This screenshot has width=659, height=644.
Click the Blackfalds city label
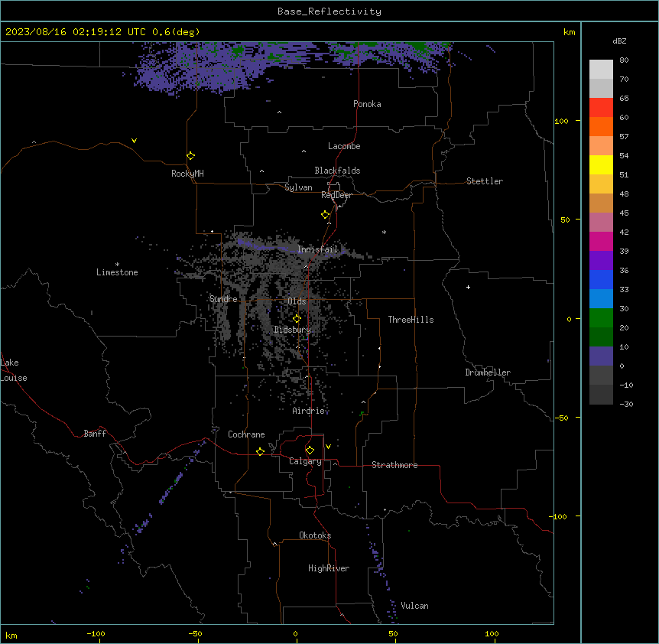[337, 171]
